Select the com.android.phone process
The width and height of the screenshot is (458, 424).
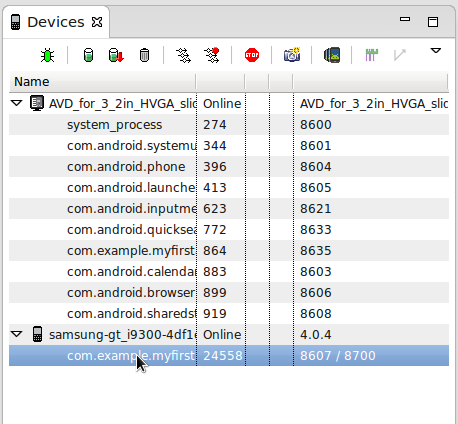point(229,167)
